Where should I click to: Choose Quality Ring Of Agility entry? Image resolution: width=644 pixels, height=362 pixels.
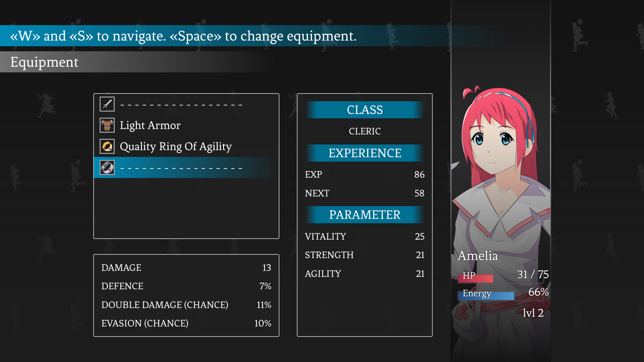[175, 146]
